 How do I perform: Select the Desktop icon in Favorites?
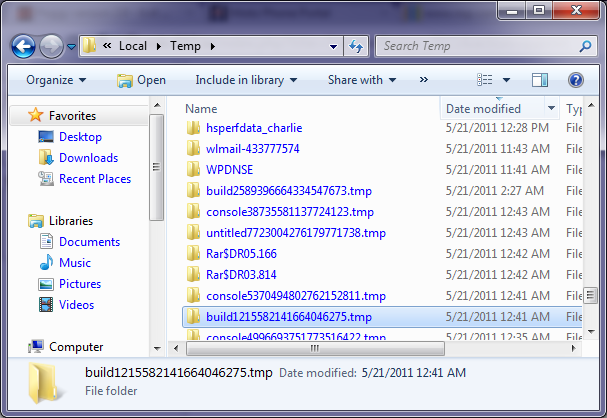(x=46, y=137)
